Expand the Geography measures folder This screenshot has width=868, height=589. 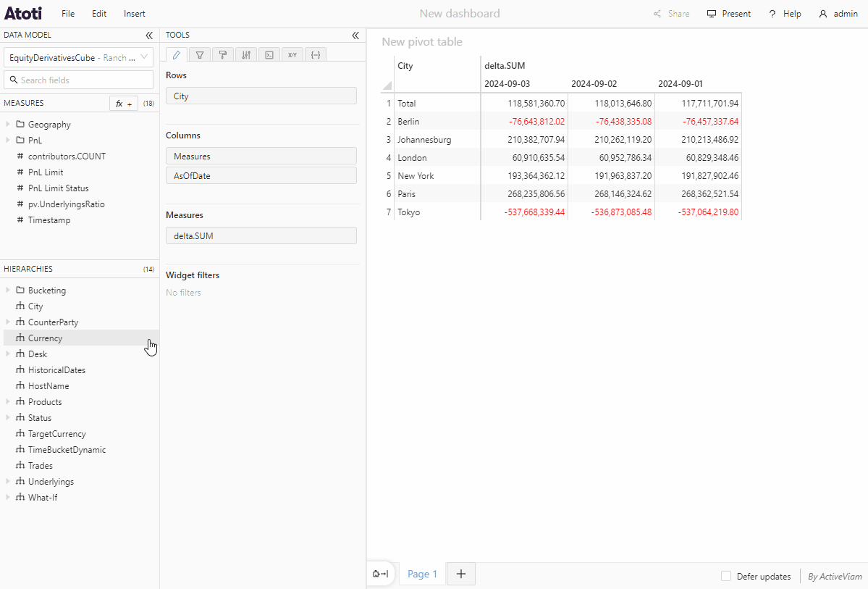tap(8, 124)
